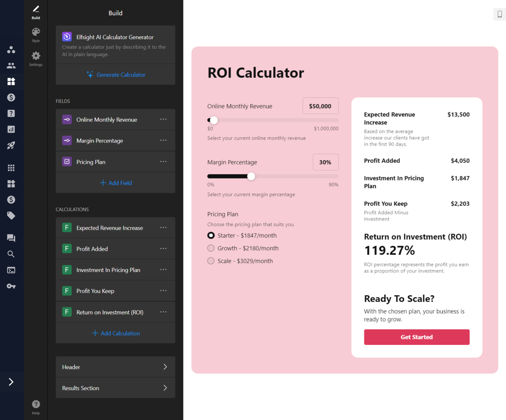Viewport: 506px width, 420px height.
Task: Select the Growth $2180/month pricing plan
Action: click(x=211, y=248)
